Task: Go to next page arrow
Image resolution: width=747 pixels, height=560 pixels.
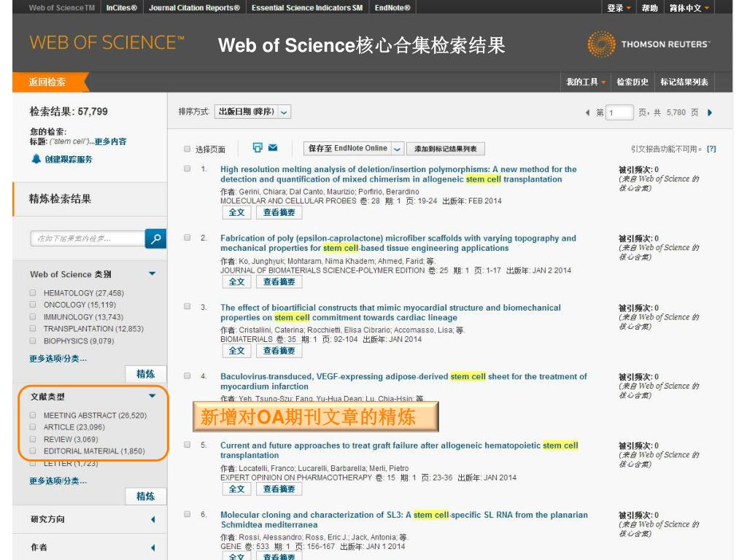Action: (x=710, y=112)
